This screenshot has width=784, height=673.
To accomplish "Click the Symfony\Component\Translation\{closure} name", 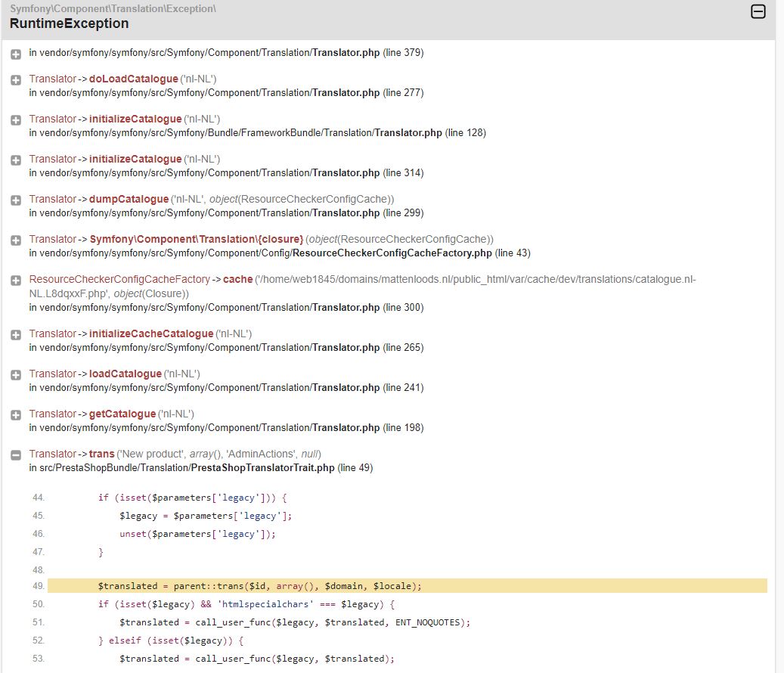I will coord(197,239).
